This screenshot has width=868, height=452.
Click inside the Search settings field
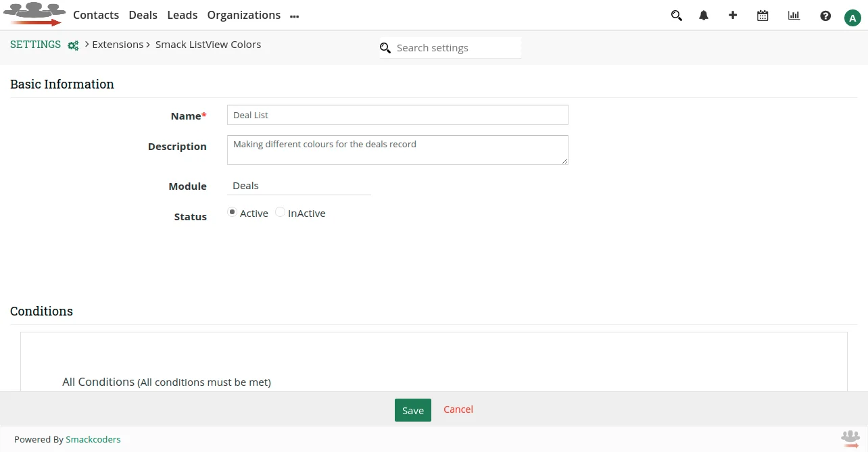tap(446, 47)
